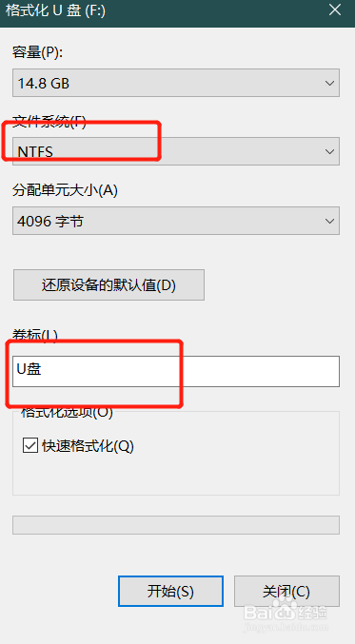Screen dimensions: 355x644
Task: Click the 分配单元大小(A) label
Action: pos(65,190)
